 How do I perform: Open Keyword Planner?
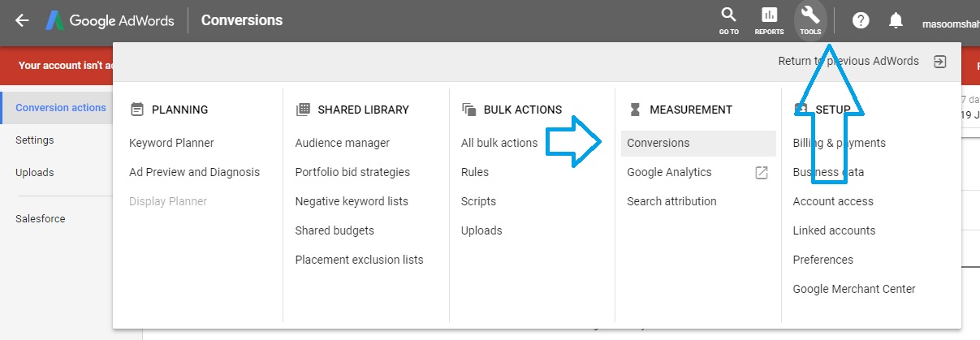tap(171, 143)
